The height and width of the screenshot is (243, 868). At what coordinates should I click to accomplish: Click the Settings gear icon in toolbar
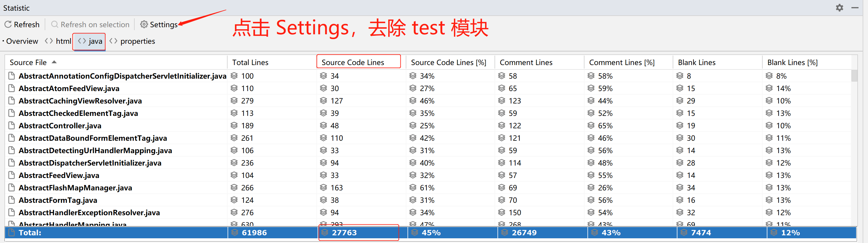pyautogui.click(x=144, y=24)
